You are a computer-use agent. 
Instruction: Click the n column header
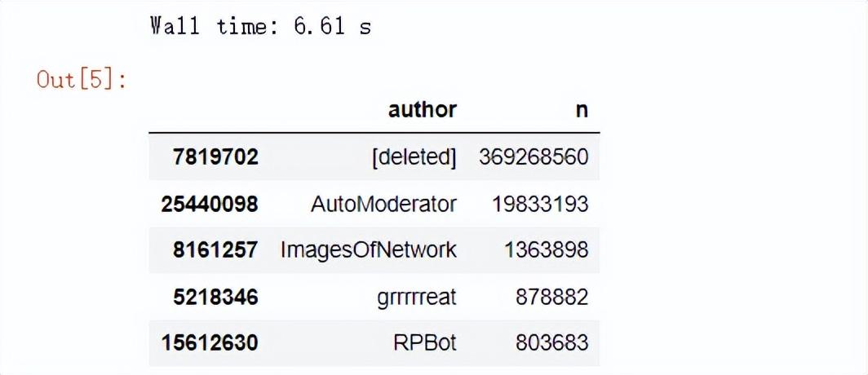coord(581,110)
